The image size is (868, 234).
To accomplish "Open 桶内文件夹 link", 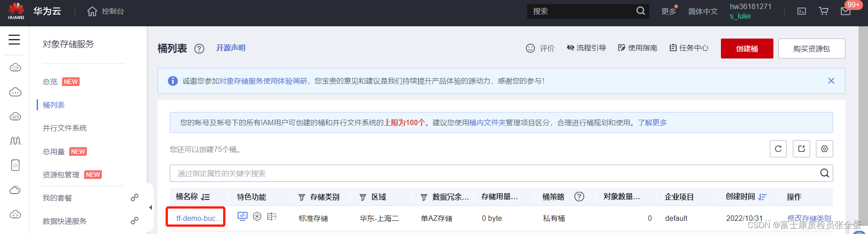I will 487,122.
